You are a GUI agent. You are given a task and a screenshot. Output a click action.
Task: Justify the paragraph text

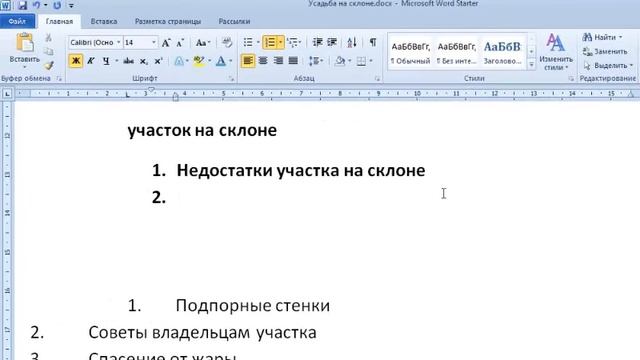tap(293, 61)
